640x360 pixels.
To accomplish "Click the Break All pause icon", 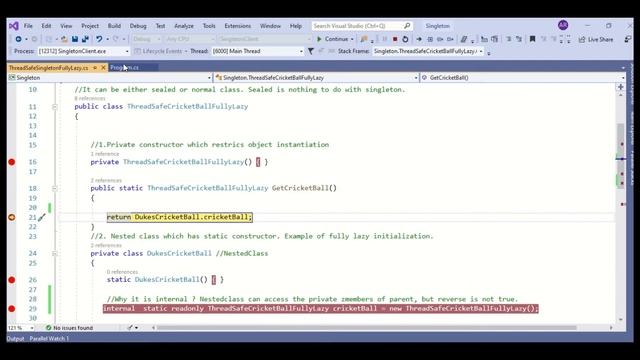I will click(x=384, y=39).
